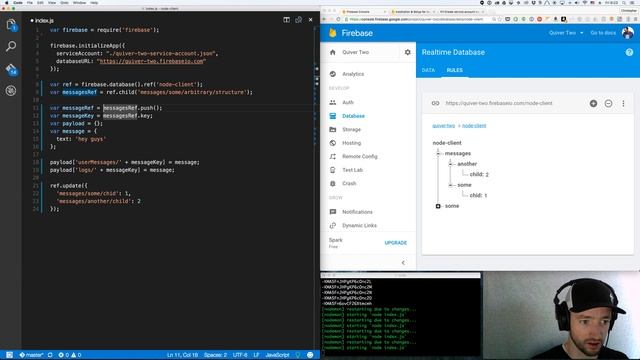Open the Explorer view in VS Code

pyautogui.click(x=11, y=24)
